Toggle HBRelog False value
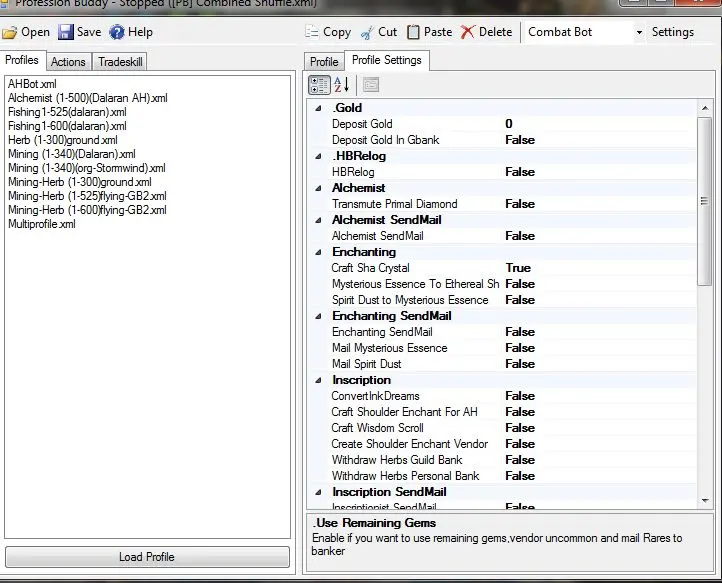The image size is (722, 583). 519,172
